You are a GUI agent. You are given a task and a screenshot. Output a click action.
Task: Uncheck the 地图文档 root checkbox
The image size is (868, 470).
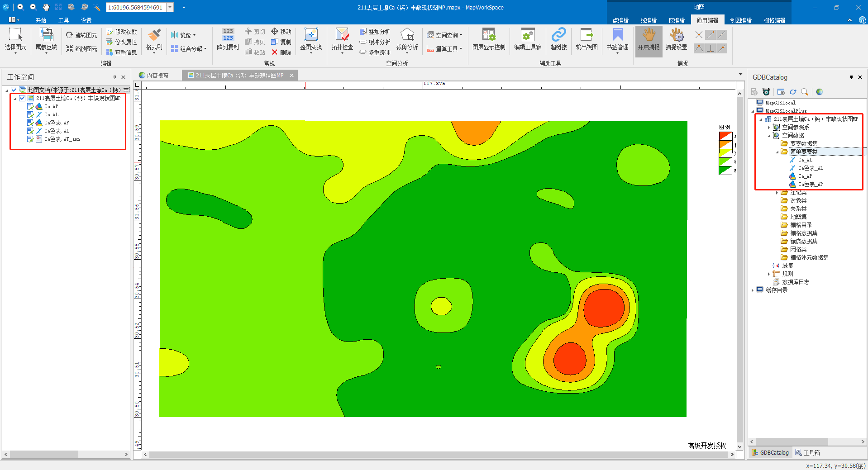(x=14, y=90)
